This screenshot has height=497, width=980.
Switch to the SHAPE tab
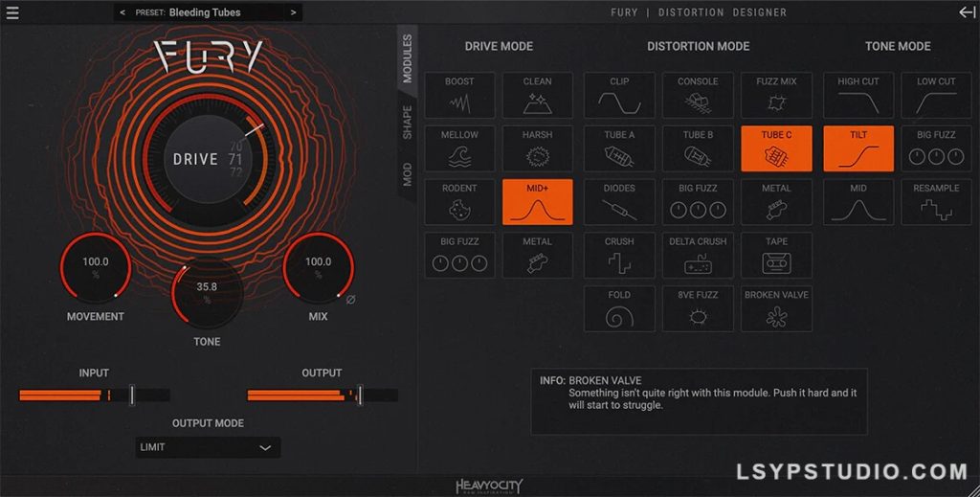(408, 123)
